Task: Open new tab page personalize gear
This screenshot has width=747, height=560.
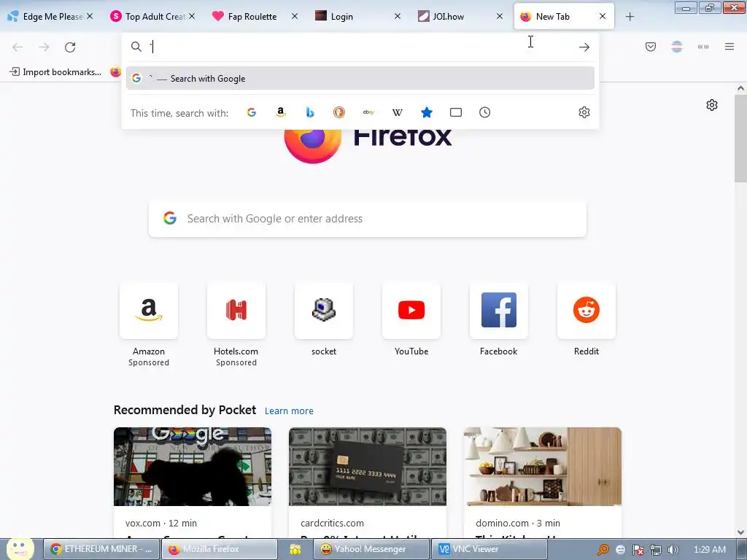Action: click(712, 105)
